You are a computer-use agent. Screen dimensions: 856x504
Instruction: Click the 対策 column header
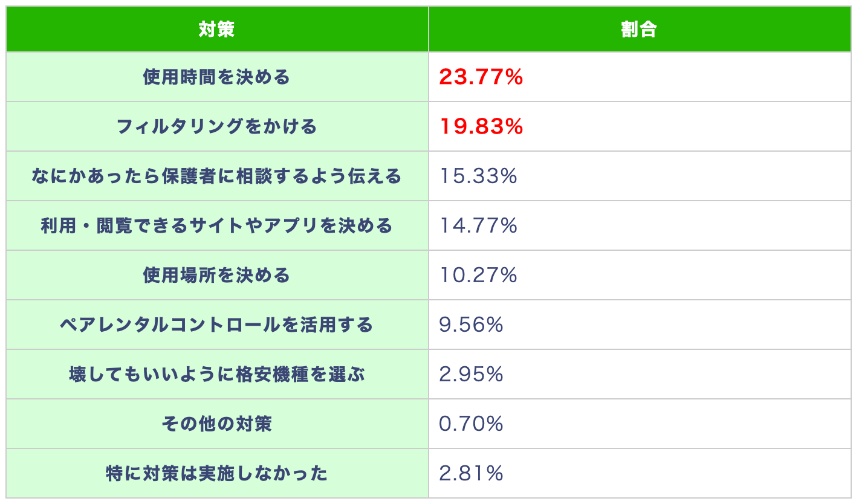click(x=216, y=30)
